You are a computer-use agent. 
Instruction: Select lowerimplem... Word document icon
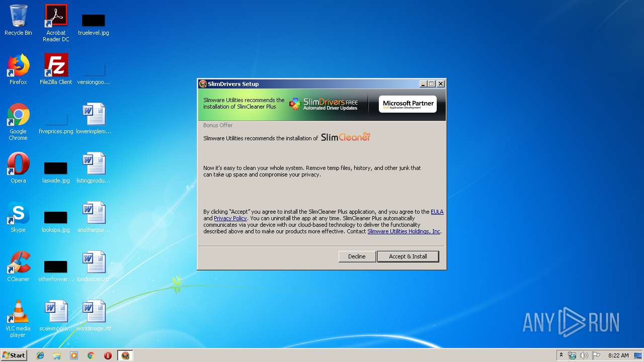tap(94, 119)
